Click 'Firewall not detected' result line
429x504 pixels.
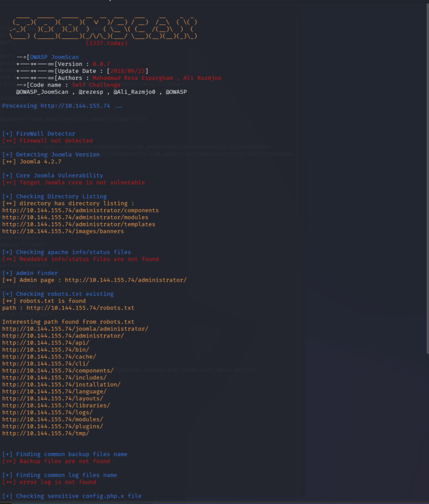47,141
